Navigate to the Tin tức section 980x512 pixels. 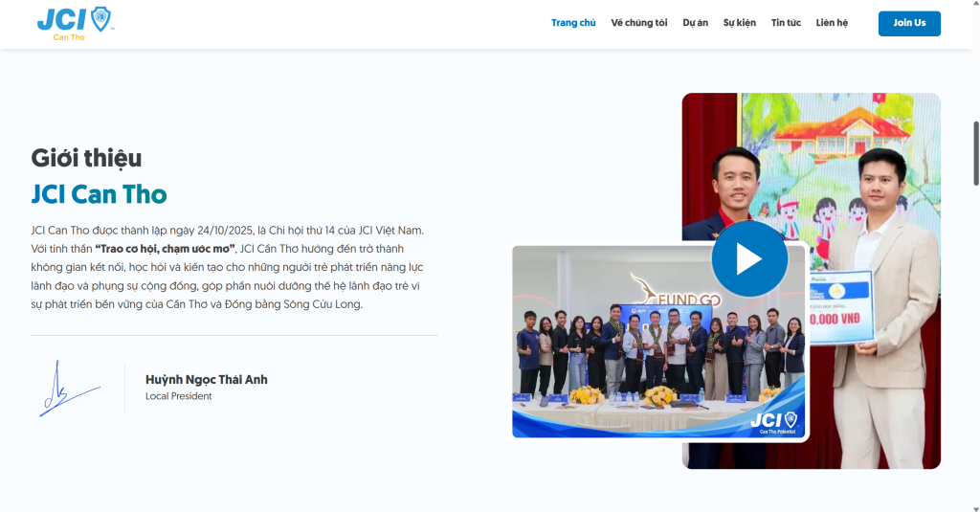point(786,23)
